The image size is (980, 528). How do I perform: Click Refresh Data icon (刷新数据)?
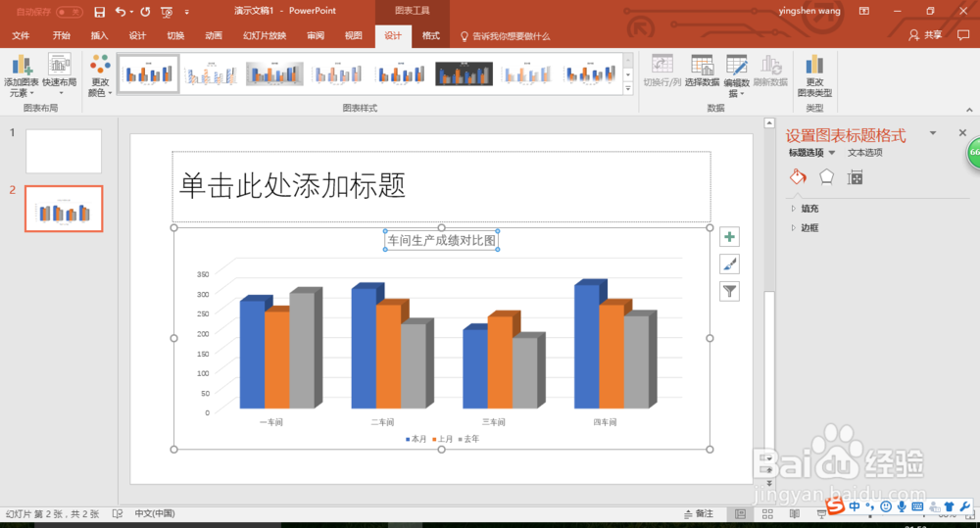click(770, 65)
